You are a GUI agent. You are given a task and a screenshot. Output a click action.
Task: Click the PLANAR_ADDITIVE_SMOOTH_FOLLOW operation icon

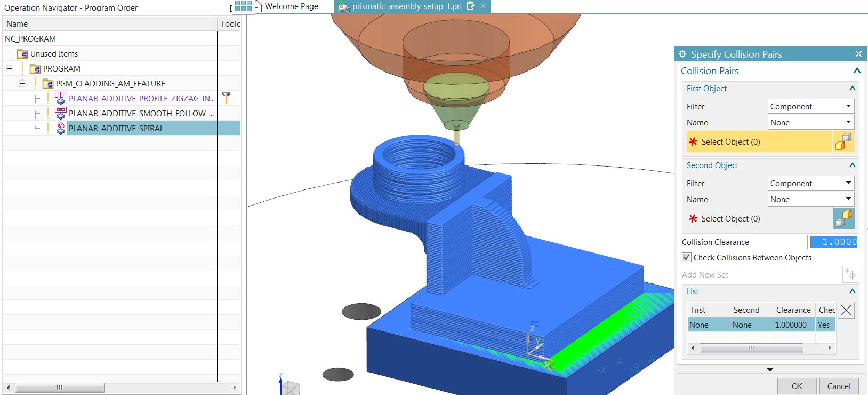[x=60, y=113]
